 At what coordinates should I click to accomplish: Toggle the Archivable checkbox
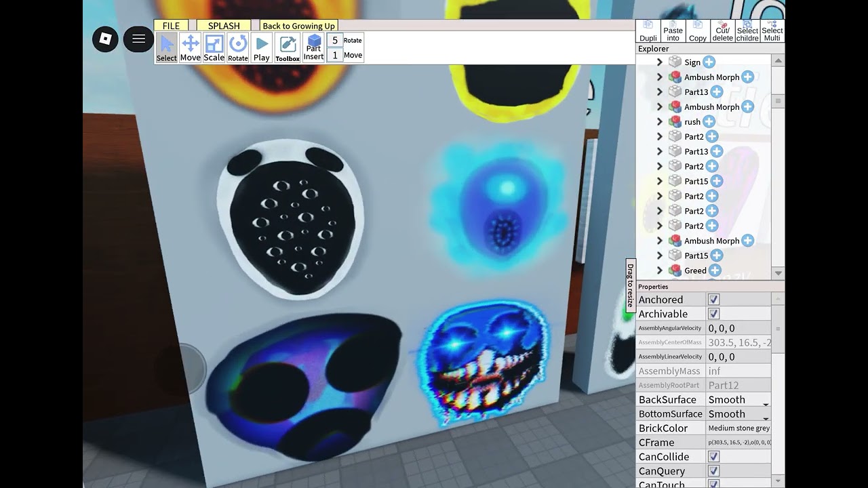tap(713, 314)
